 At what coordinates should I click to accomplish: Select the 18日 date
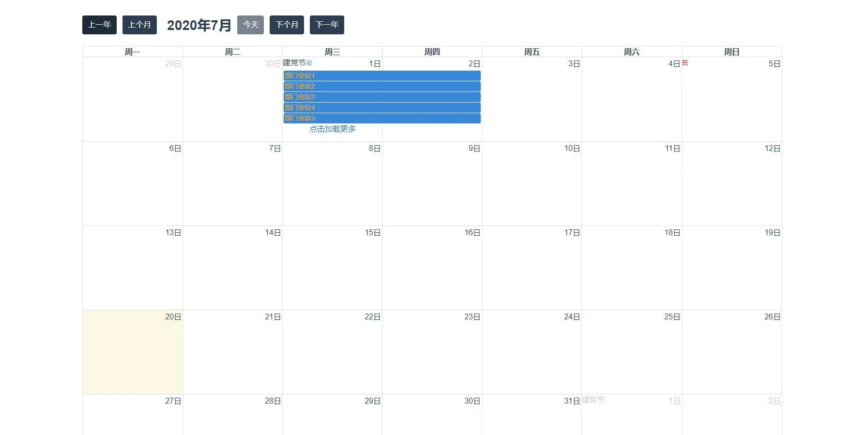[x=672, y=233]
